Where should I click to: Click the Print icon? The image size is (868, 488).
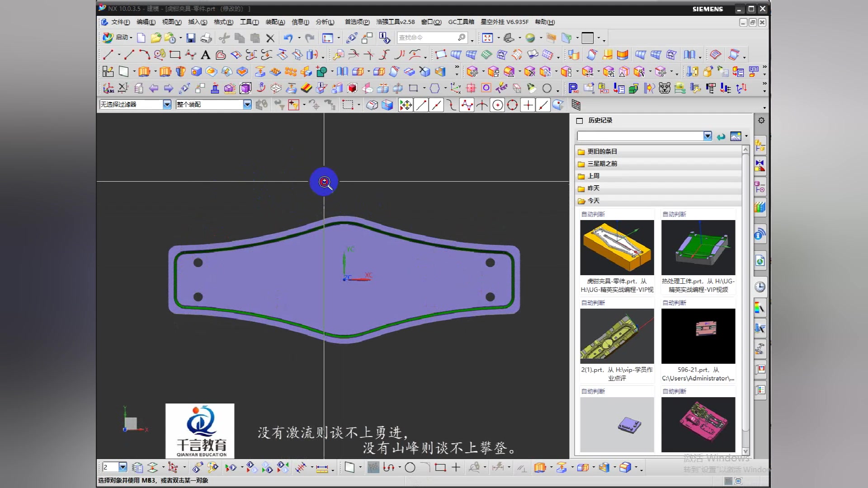pyautogui.click(x=206, y=38)
